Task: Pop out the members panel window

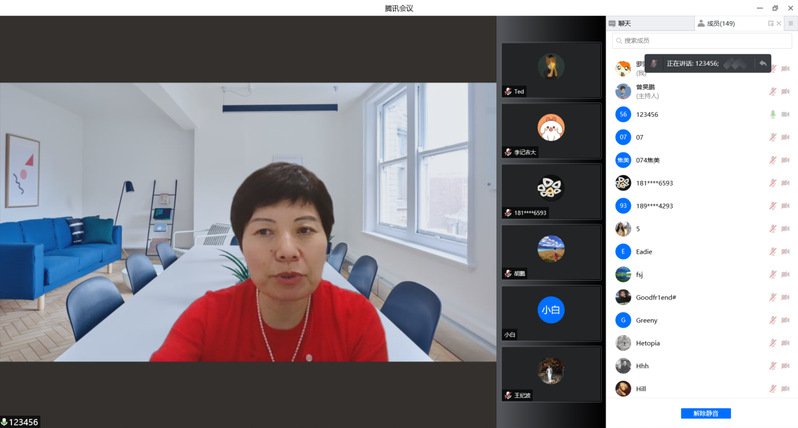Action: pos(770,23)
